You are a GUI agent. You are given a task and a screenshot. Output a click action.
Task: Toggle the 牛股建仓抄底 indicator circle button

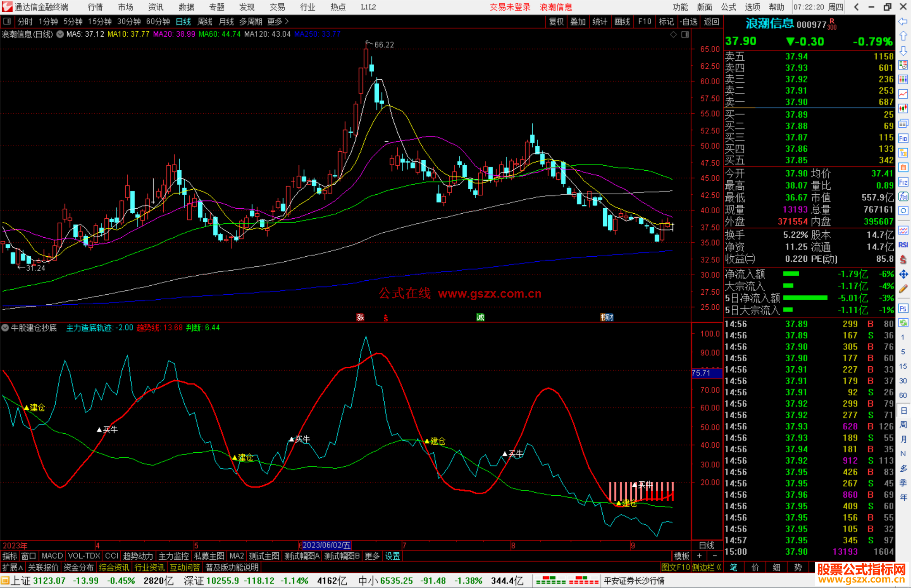pos(5,328)
